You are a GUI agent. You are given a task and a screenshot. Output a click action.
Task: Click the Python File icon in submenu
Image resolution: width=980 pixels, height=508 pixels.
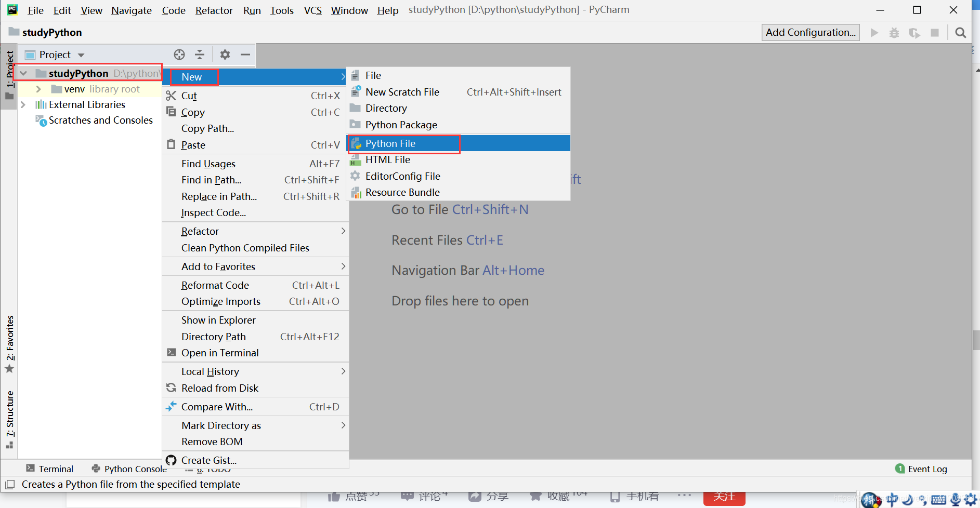[356, 143]
